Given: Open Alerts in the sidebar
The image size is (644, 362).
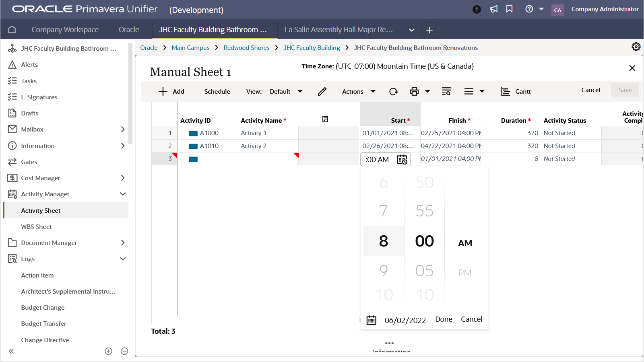Looking at the screenshot, I should point(29,64).
